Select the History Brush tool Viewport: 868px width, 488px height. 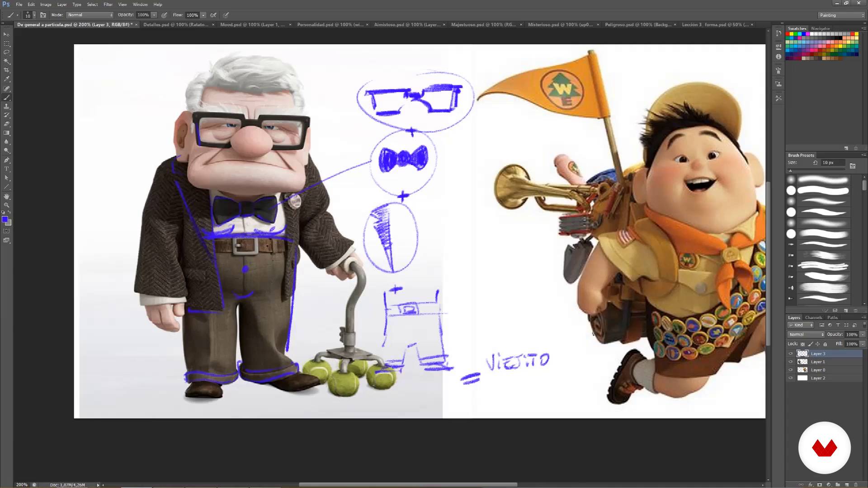click(6, 115)
